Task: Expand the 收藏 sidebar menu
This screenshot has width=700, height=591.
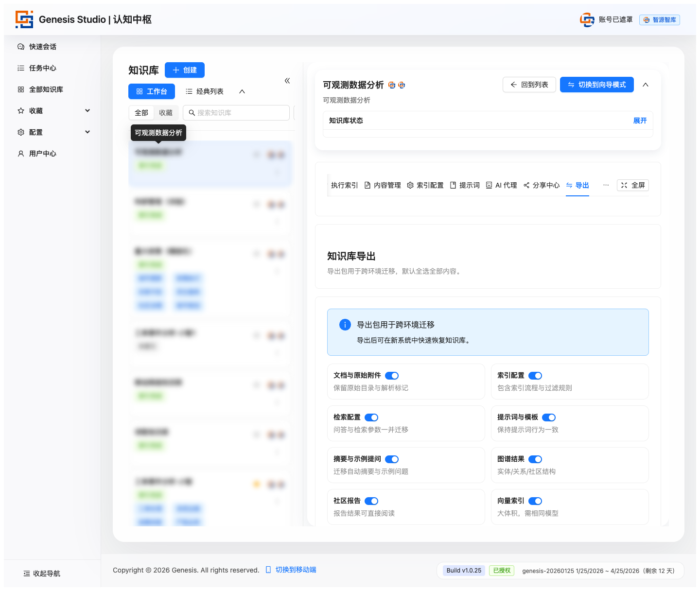Action: 87,111
